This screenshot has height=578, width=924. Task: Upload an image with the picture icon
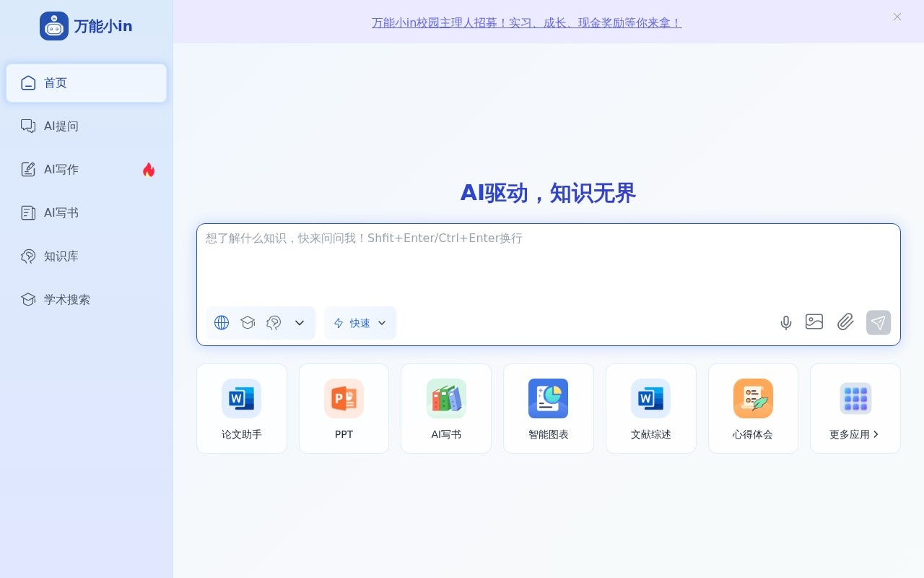[814, 322]
